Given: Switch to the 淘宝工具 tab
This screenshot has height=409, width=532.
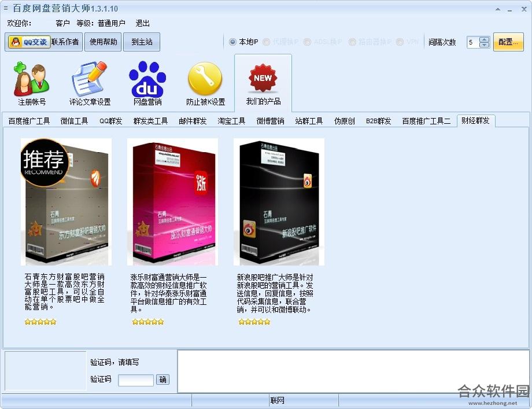Looking at the screenshot, I should 231,121.
